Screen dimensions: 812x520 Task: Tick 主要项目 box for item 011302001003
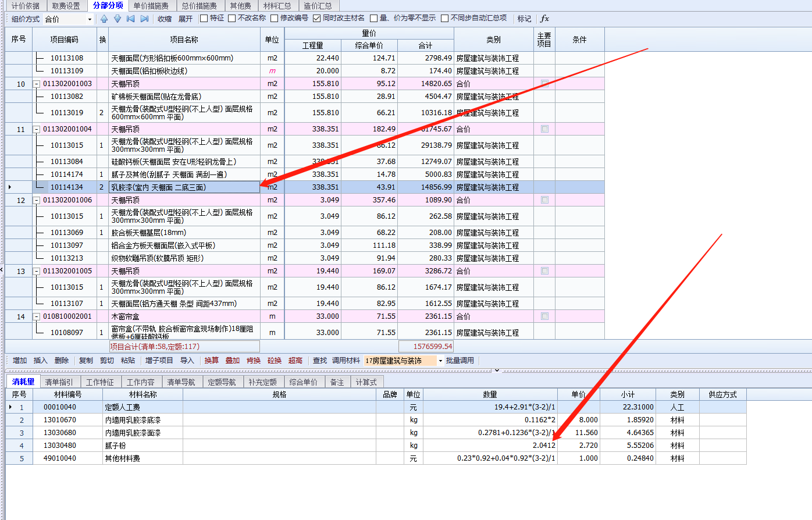(x=544, y=84)
